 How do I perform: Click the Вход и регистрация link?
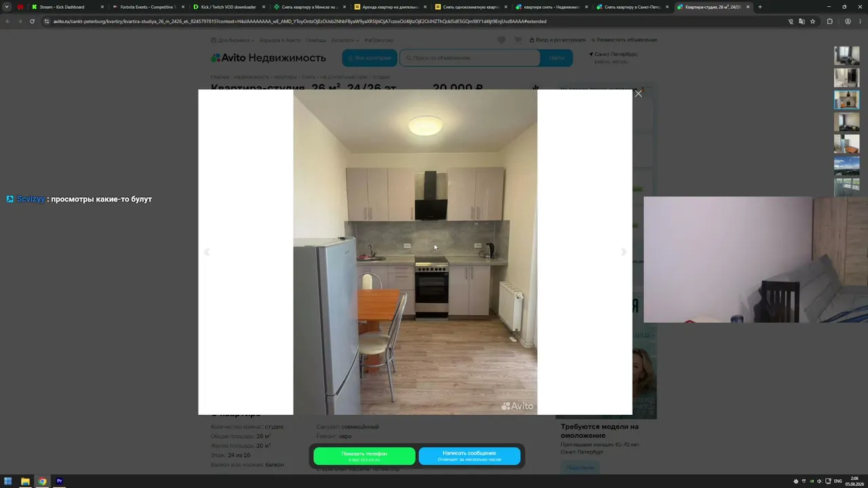click(x=557, y=40)
